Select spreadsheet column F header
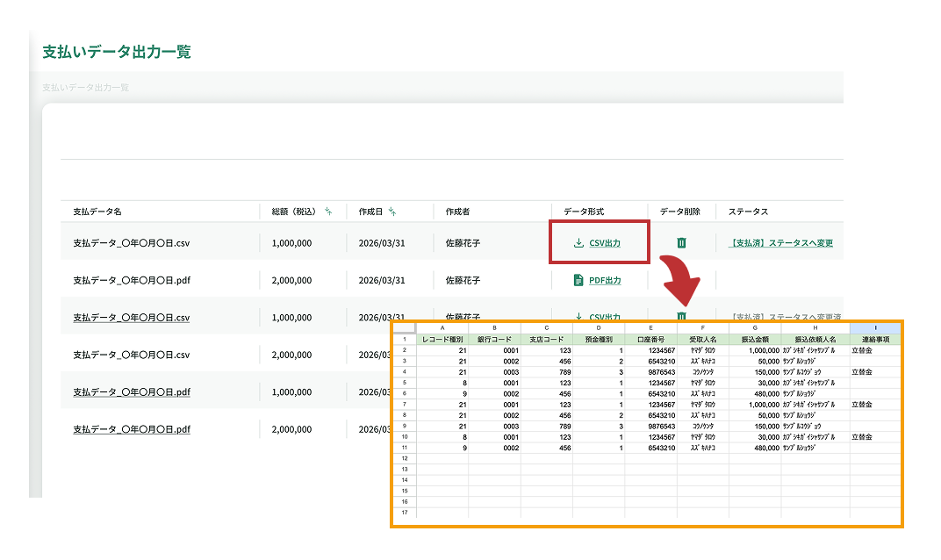Screen dimensions: 941x560 coord(703,327)
